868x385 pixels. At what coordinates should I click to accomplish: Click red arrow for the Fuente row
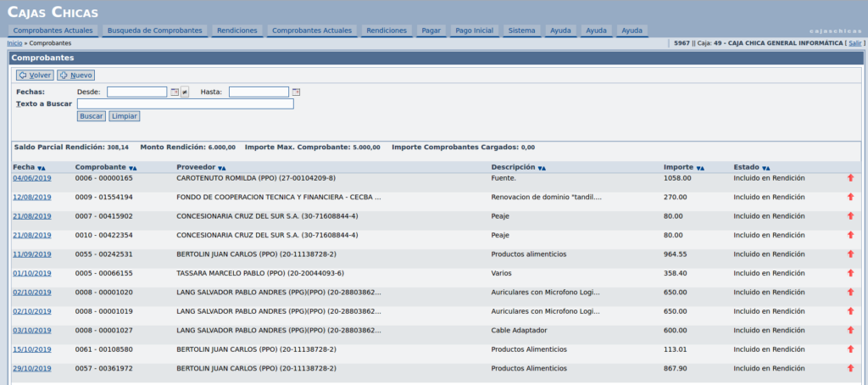click(850, 178)
